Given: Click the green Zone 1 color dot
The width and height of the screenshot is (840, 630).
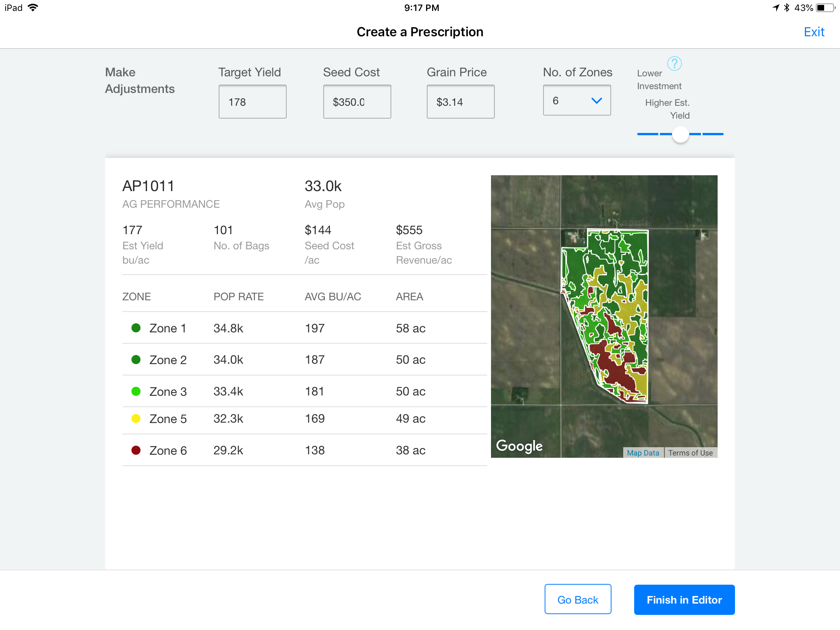Looking at the screenshot, I should point(136,328).
